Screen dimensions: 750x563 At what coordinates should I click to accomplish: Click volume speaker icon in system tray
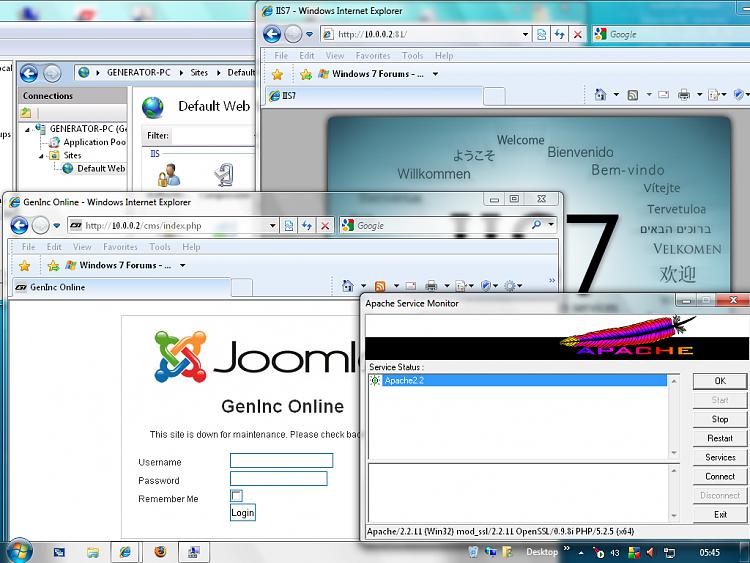[650, 552]
